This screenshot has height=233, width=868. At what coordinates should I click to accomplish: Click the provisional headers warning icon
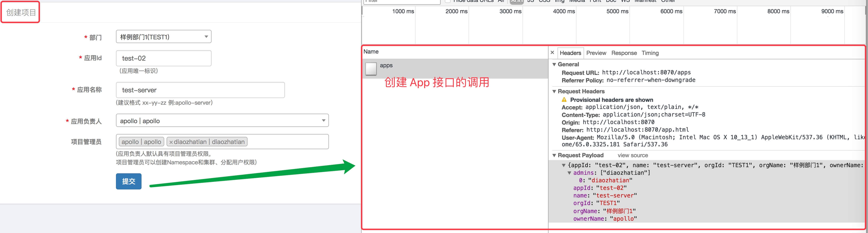pos(564,100)
